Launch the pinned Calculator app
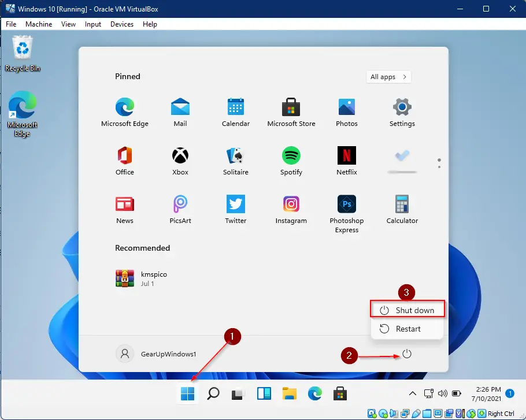This screenshot has height=420, width=526. pos(402,210)
